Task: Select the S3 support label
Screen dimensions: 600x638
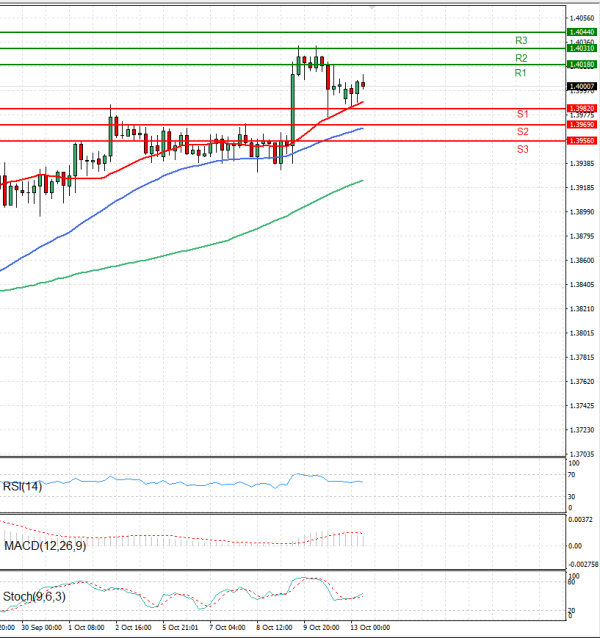Action: (523, 149)
